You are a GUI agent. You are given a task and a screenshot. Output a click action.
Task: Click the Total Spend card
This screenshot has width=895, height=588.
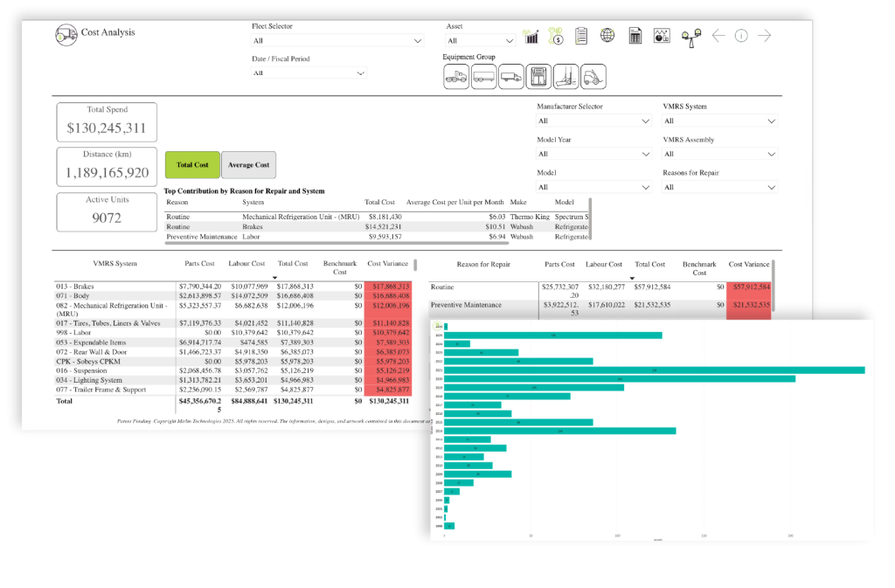pos(107,122)
